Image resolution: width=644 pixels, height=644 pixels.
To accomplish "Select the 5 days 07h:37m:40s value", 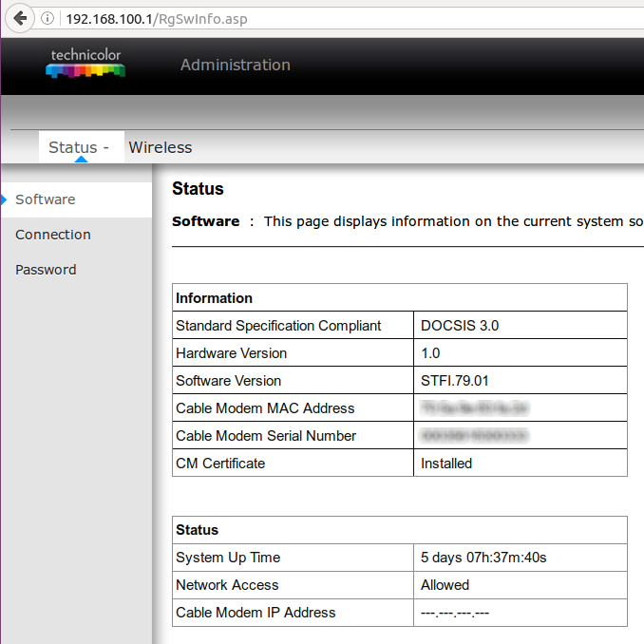I will (x=483, y=558).
